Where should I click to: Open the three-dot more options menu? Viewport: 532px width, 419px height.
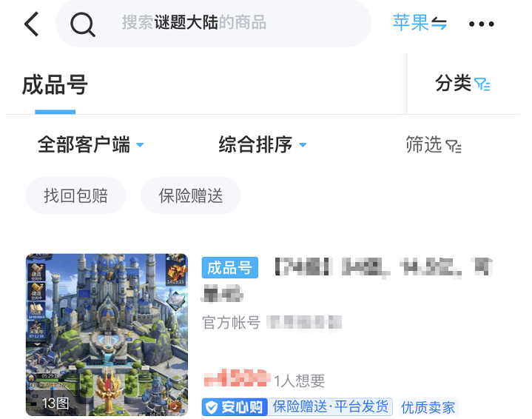pos(481,24)
